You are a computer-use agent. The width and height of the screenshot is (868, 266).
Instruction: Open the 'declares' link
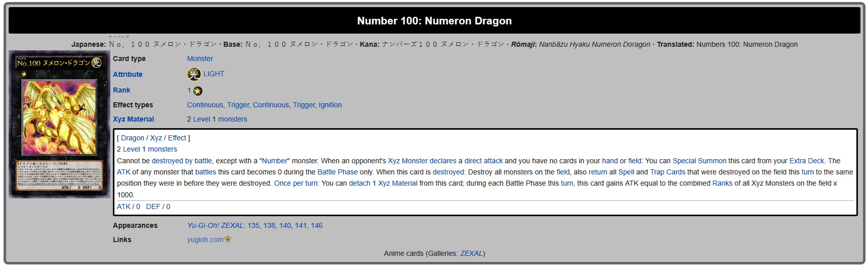coord(443,161)
